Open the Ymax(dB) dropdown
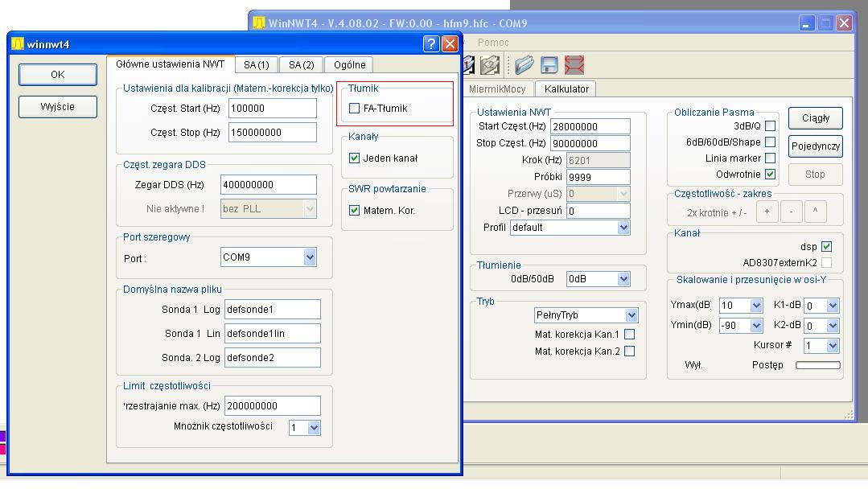Viewport: 868px width, 489px height. (755, 306)
